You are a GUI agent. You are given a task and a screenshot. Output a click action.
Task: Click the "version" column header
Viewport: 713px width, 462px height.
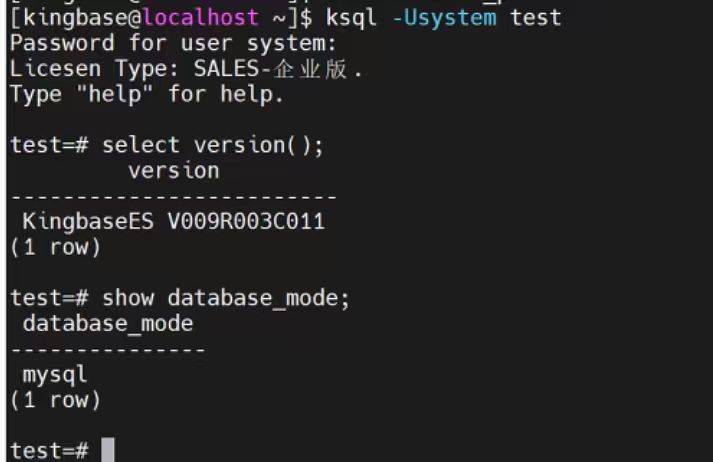pyautogui.click(x=173, y=171)
